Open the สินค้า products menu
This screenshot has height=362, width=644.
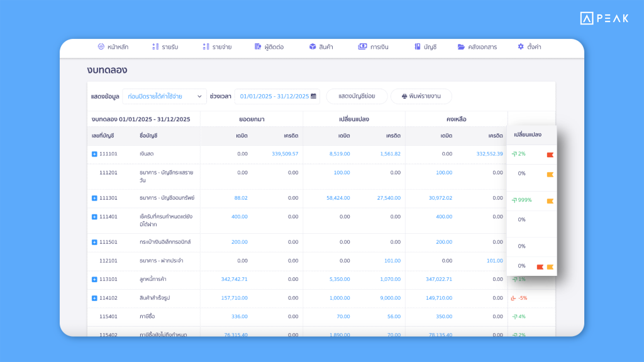pos(321,47)
